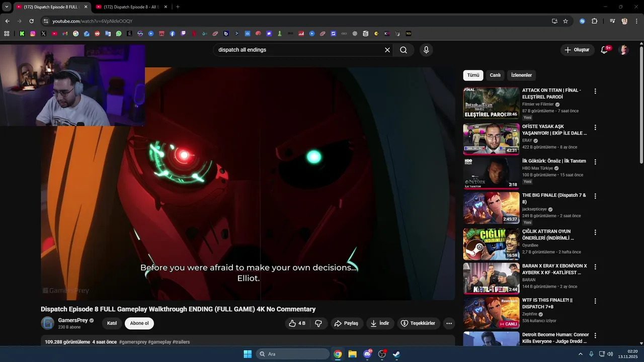The height and width of the screenshot is (362, 644).
Task: Click the Katıl join button
Action: 112,323
